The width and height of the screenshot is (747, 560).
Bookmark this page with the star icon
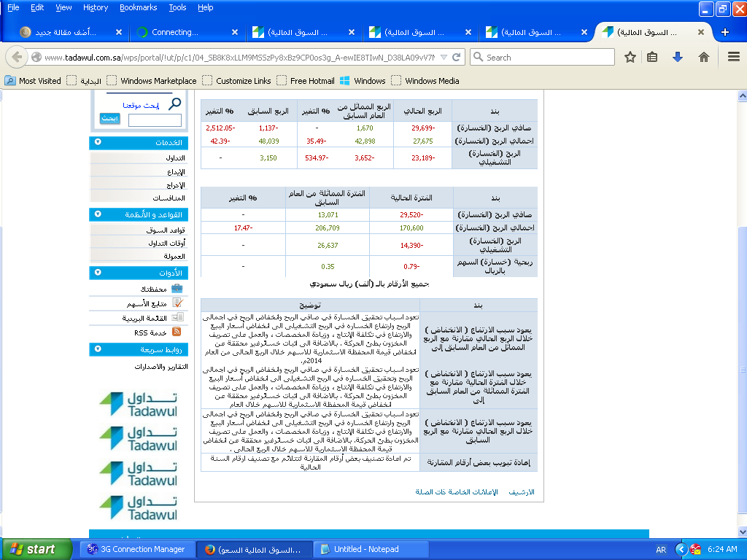click(630, 57)
